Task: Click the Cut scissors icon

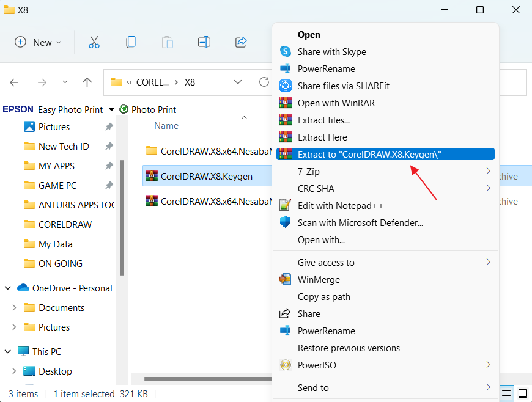Action: click(94, 42)
